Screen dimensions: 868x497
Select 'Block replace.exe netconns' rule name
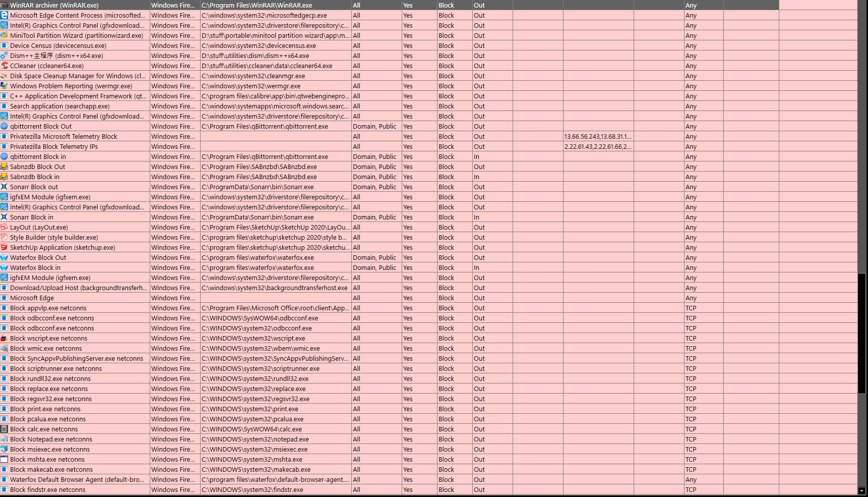(x=49, y=389)
